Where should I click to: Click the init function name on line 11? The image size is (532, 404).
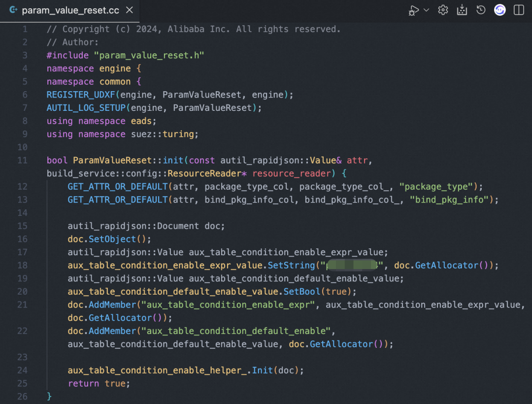tap(173, 161)
